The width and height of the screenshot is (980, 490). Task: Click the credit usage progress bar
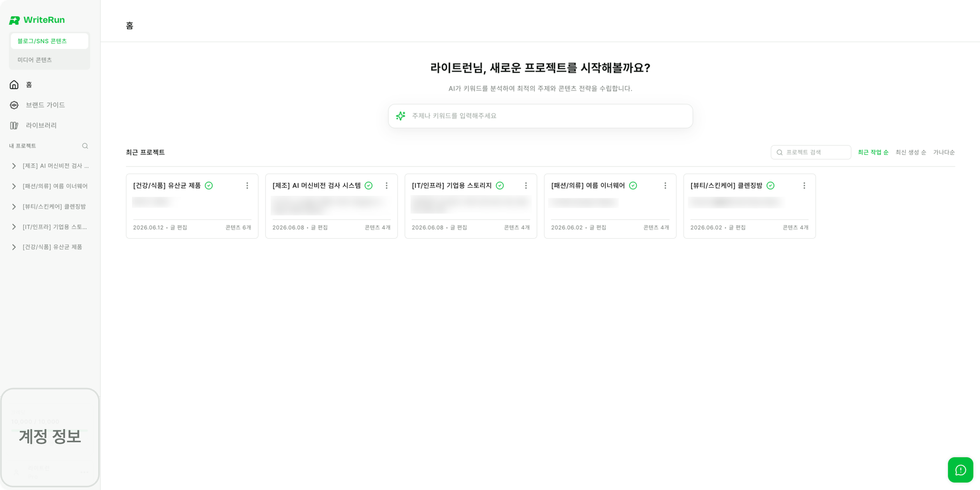click(49, 430)
